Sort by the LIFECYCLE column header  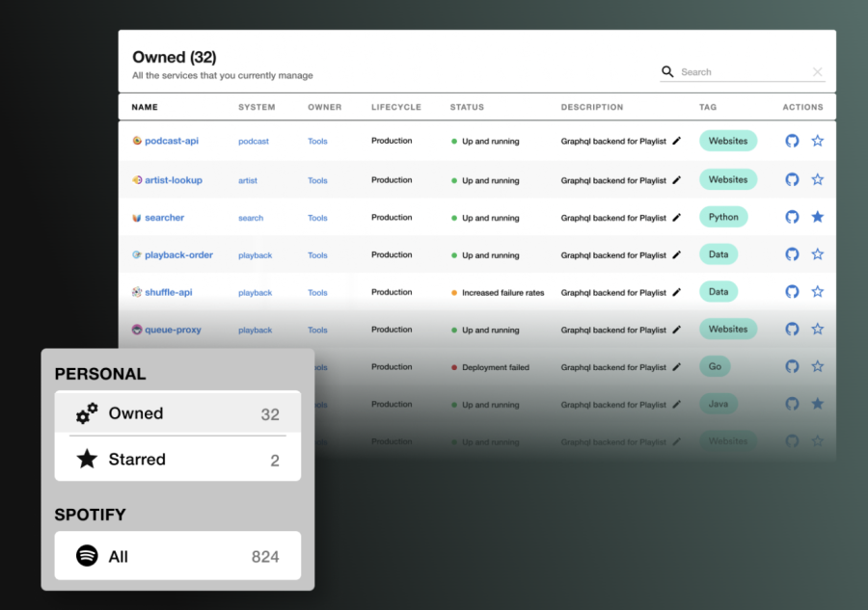point(395,107)
